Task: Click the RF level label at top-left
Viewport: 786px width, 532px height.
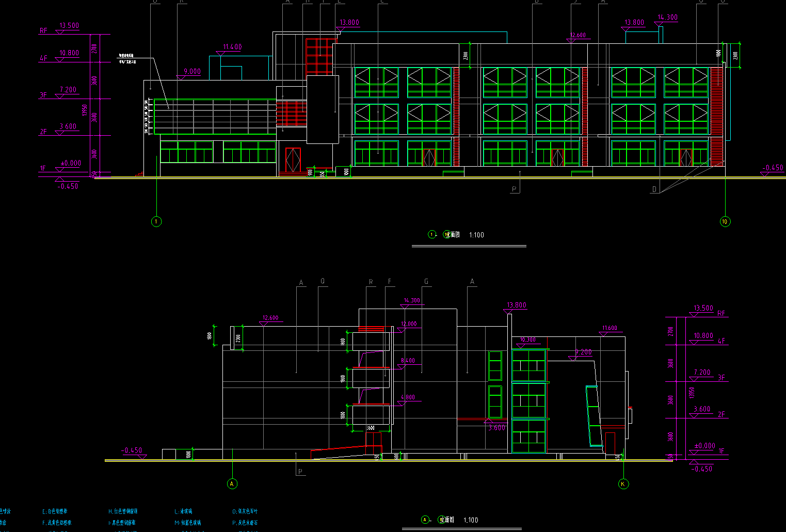Action: click(43, 31)
